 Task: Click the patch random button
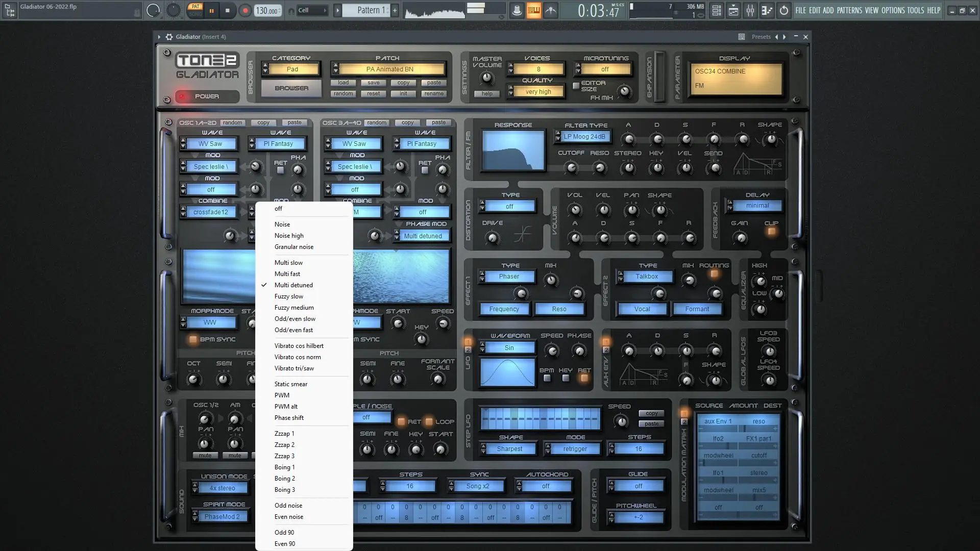click(343, 94)
